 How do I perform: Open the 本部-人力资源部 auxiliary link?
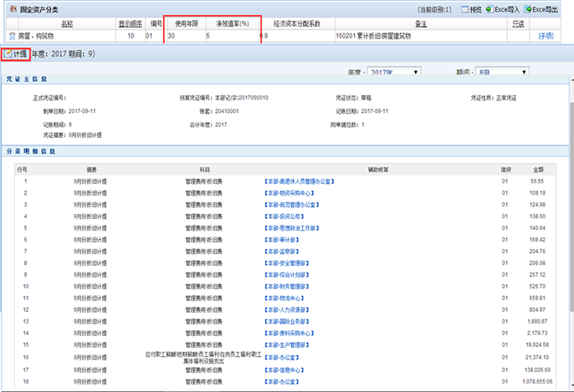pos(287,310)
